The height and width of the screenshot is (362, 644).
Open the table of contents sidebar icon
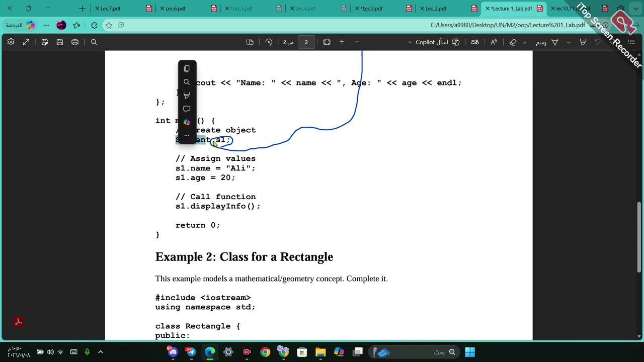pos(631,42)
